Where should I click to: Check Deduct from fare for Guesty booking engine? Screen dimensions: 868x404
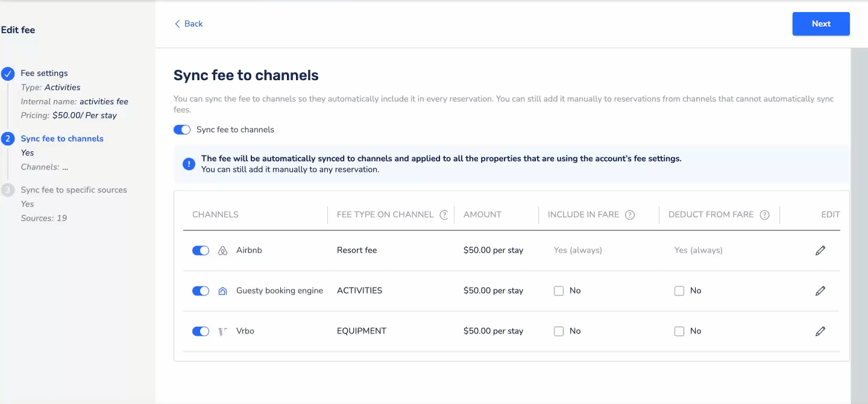[x=679, y=291]
